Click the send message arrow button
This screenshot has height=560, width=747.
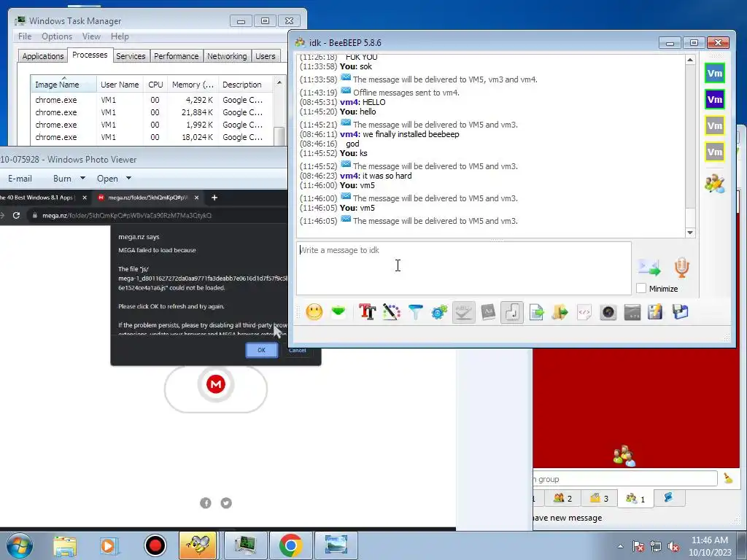point(649,268)
